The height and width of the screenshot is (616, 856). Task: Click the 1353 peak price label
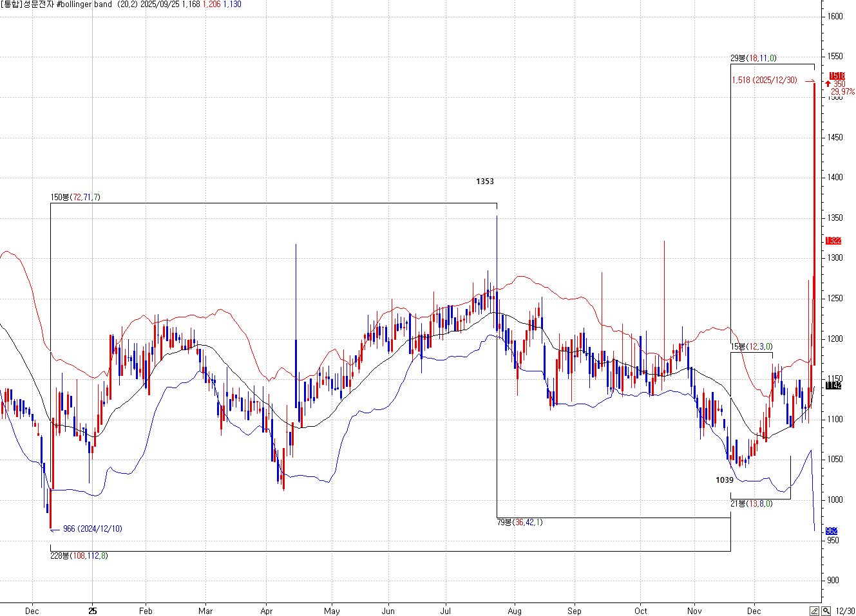(485, 182)
